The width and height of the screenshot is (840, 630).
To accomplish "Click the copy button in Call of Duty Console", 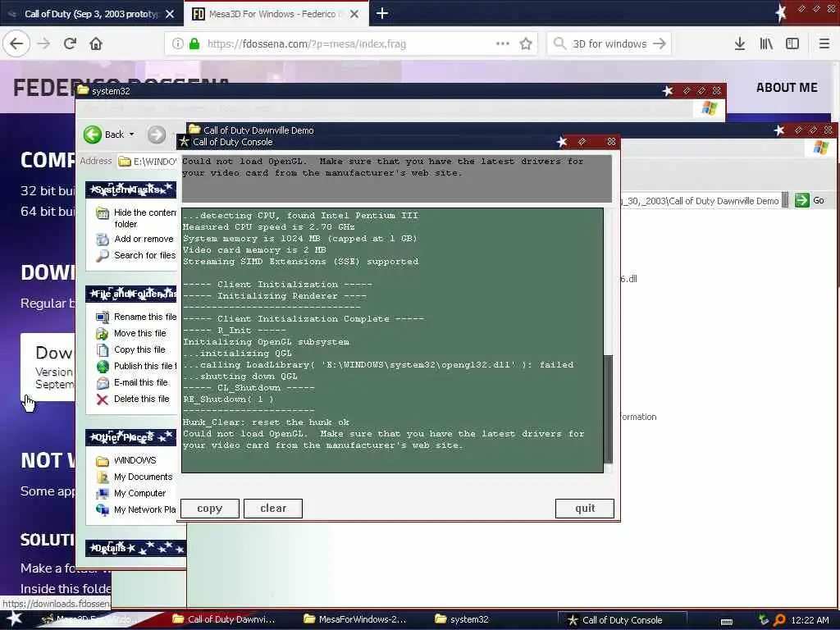I will (209, 509).
